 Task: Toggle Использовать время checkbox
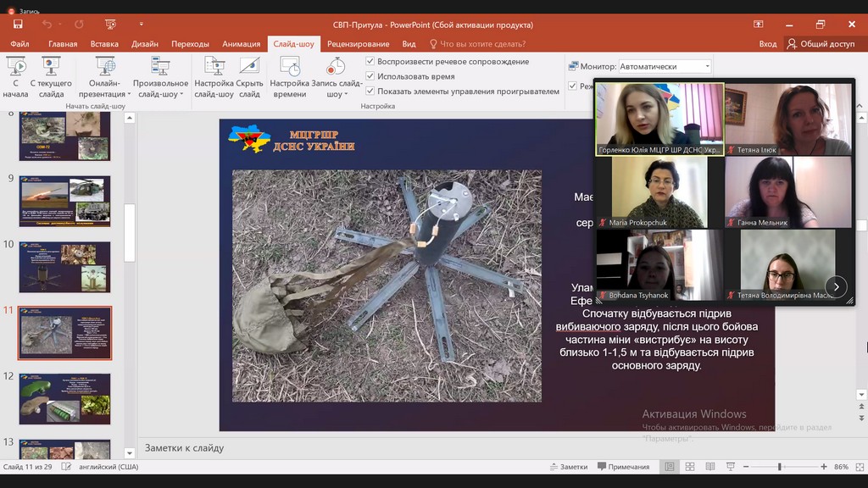(x=370, y=76)
